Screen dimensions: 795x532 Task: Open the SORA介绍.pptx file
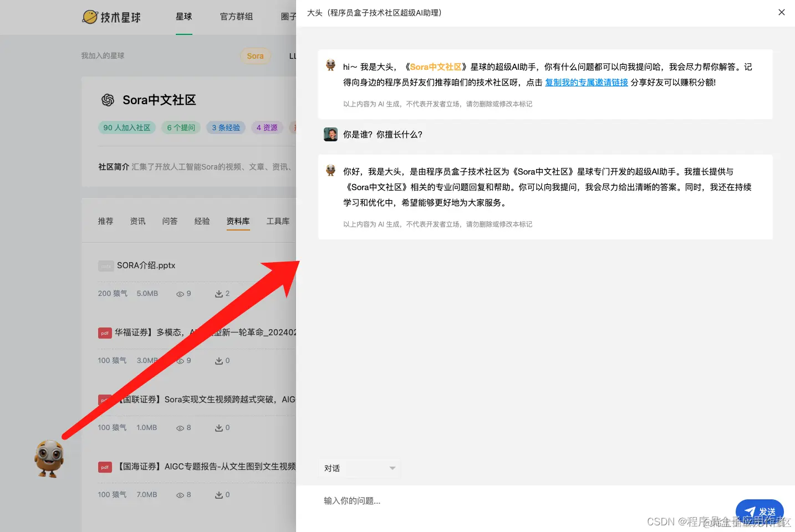[x=146, y=265]
